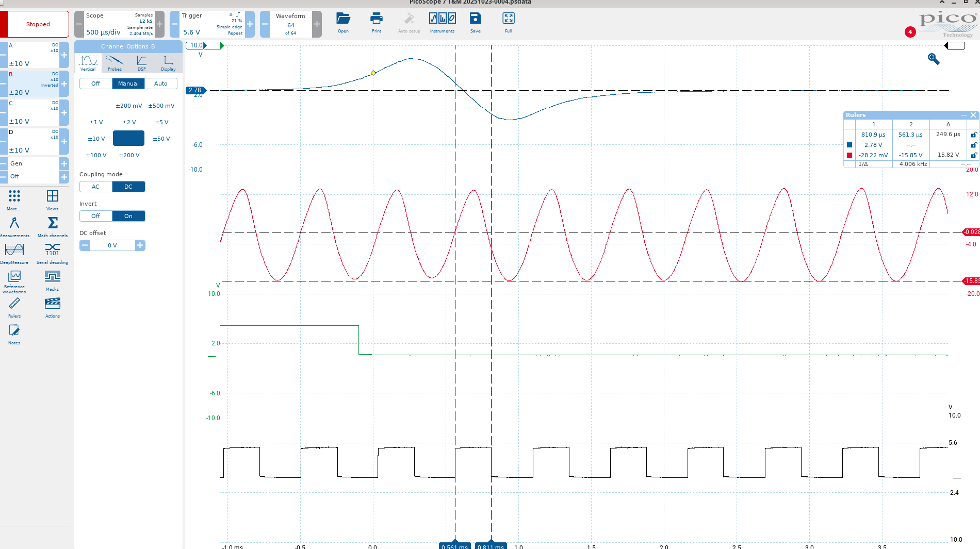Decrease the timebase with Scope minus
Image resolution: width=980 pixels, height=549 pixels.
[x=79, y=24]
